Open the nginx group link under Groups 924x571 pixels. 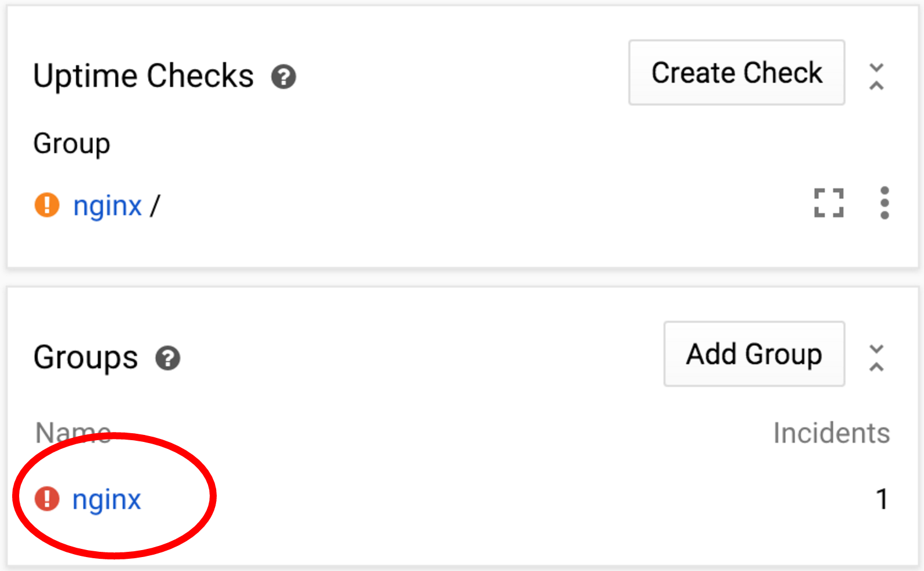tap(106, 500)
